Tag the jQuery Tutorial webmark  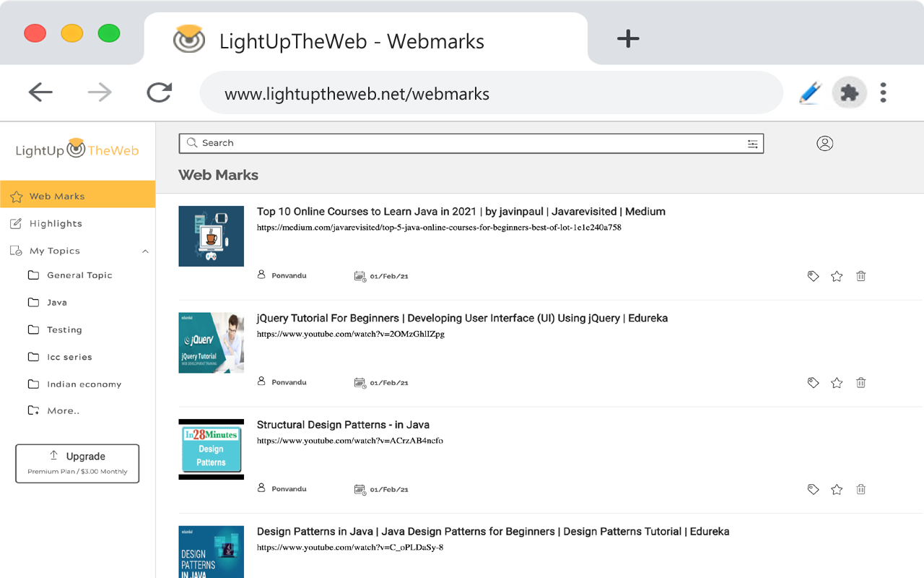813,383
